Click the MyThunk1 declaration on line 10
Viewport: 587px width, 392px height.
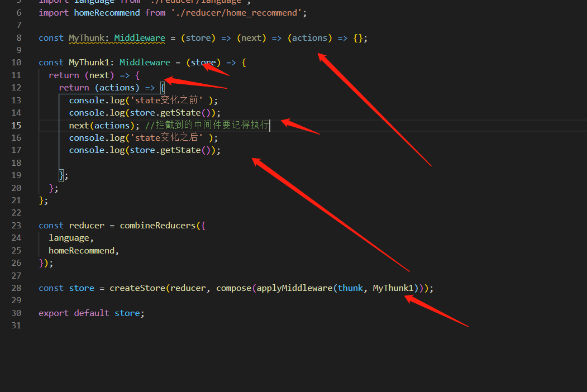tap(89, 63)
